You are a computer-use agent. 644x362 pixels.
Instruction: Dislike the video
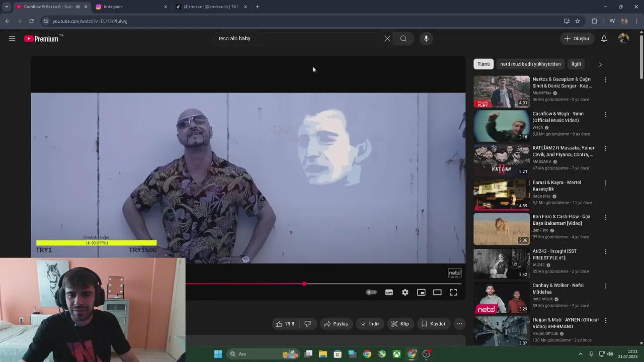[x=307, y=324]
